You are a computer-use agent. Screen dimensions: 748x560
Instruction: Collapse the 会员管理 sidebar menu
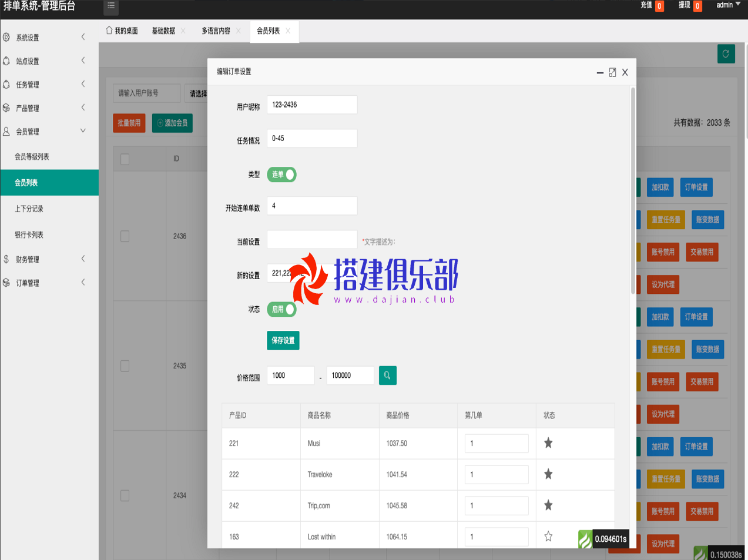coord(83,130)
